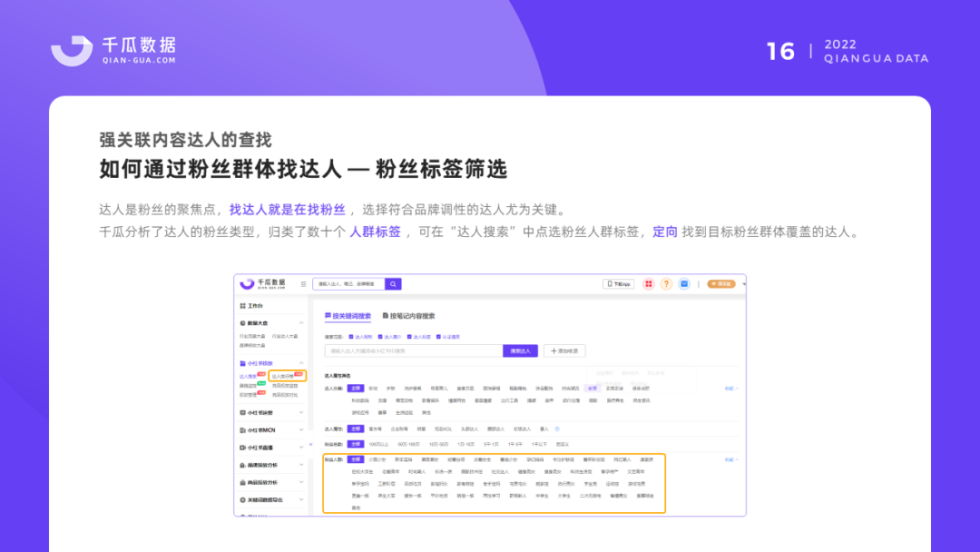
Task: Expand the 小红书运营 sidebar section
Action: [301, 412]
